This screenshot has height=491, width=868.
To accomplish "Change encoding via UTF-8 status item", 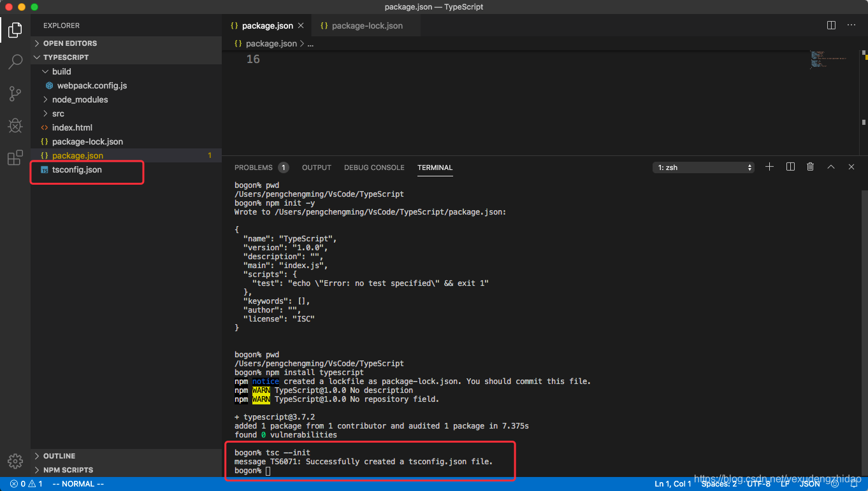I will 758,484.
